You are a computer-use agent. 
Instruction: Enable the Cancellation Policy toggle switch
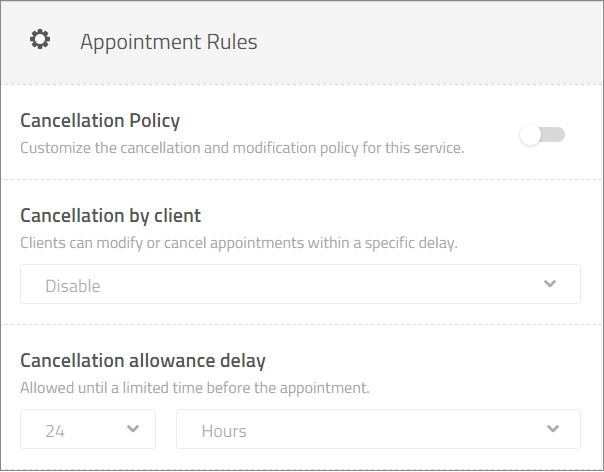coord(542,135)
